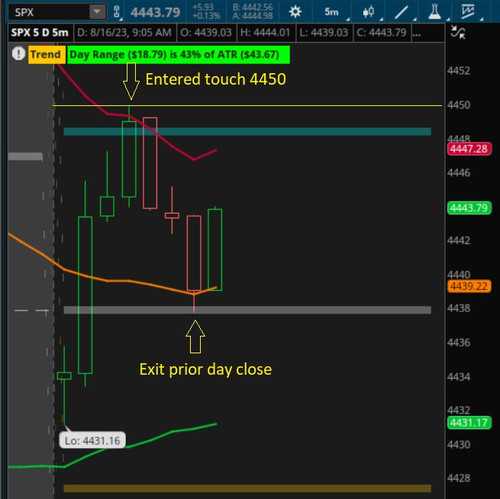Open the patterns chart icon
The image size is (500, 499).
coord(468,12)
